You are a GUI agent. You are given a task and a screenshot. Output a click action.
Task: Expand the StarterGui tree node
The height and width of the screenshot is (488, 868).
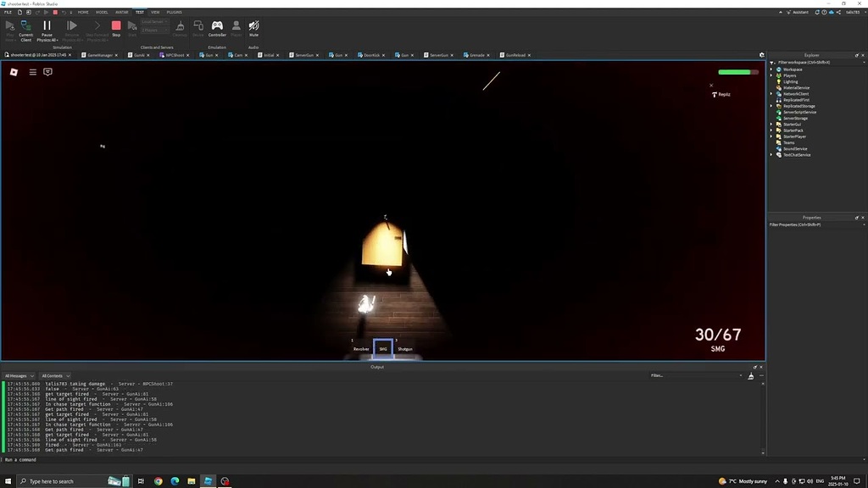(x=771, y=125)
